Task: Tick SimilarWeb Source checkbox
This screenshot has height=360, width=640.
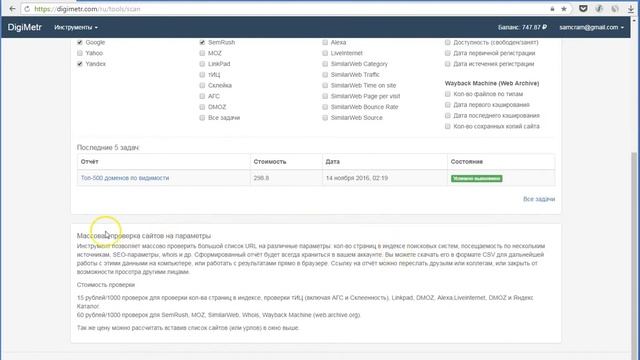Action: click(325, 118)
